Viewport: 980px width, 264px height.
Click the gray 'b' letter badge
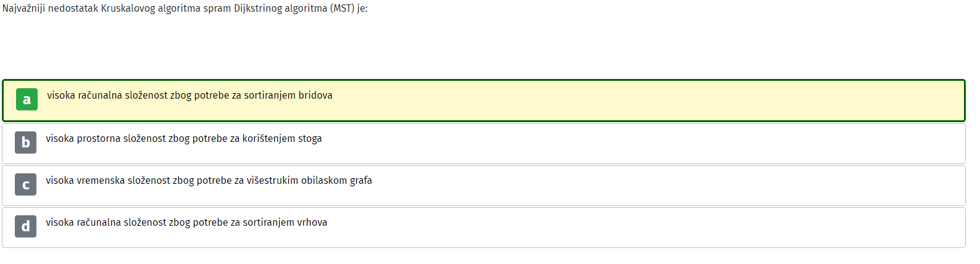point(25,142)
